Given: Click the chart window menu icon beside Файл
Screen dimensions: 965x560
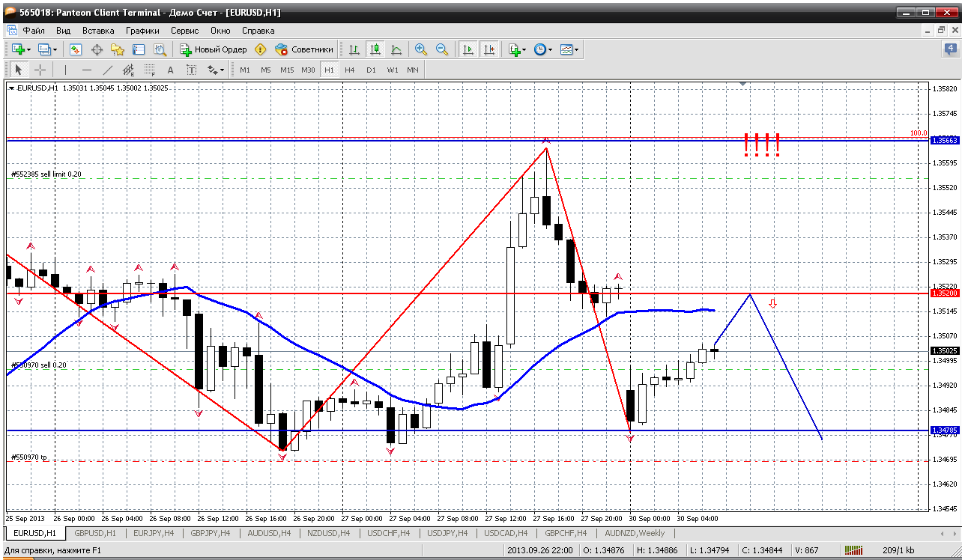Looking at the screenshot, I should tap(11, 31).
